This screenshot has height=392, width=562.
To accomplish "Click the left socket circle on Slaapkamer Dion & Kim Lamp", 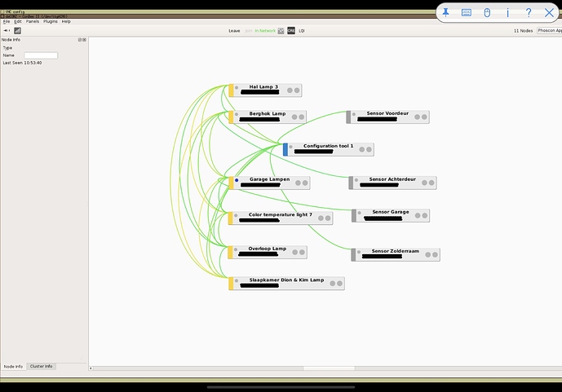I will pos(333,284).
